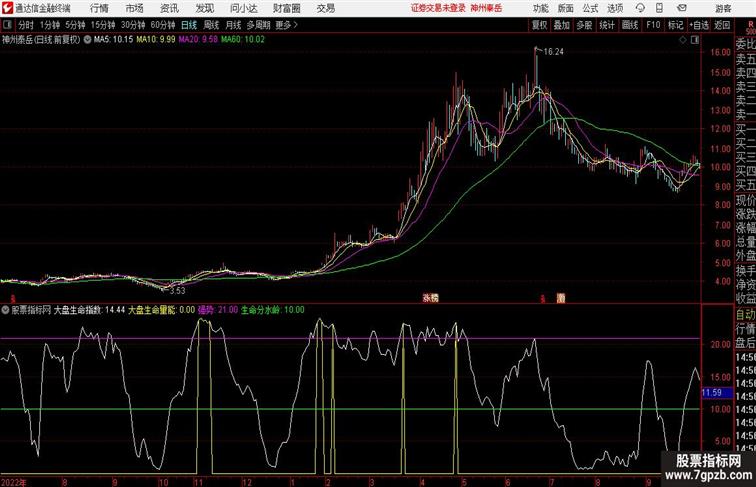
Task: Open the 股票指标网 indicator round dropdown
Action: coord(5,310)
